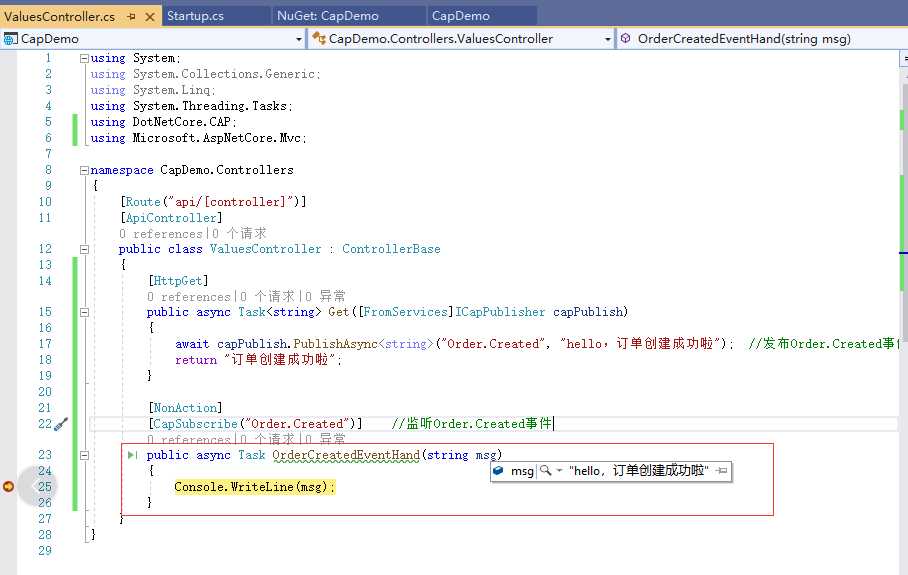Open the CapDemo project dropdown
This screenshot has width=908, height=575.
click(x=299, y=39)
